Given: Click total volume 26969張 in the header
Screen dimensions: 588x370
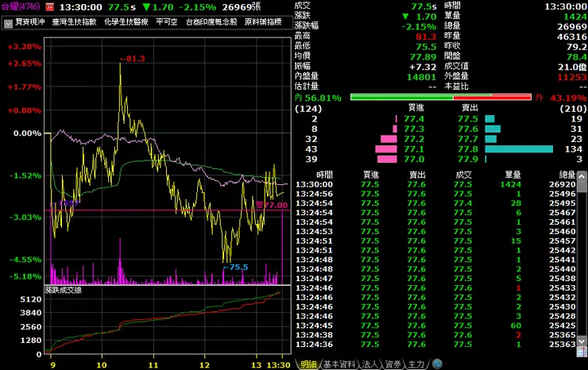Looking at the screenshot, I should [242, 7].
